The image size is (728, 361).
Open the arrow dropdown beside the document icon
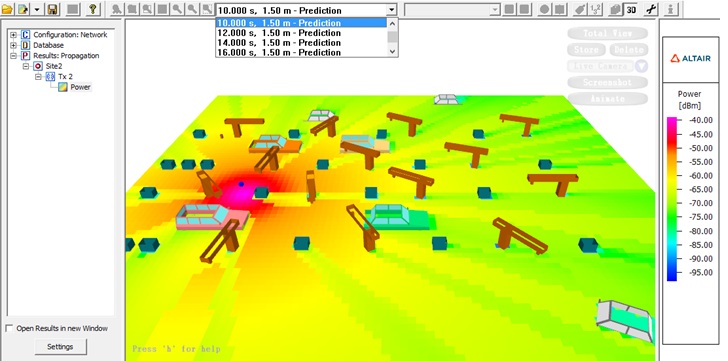pos(37,9)
